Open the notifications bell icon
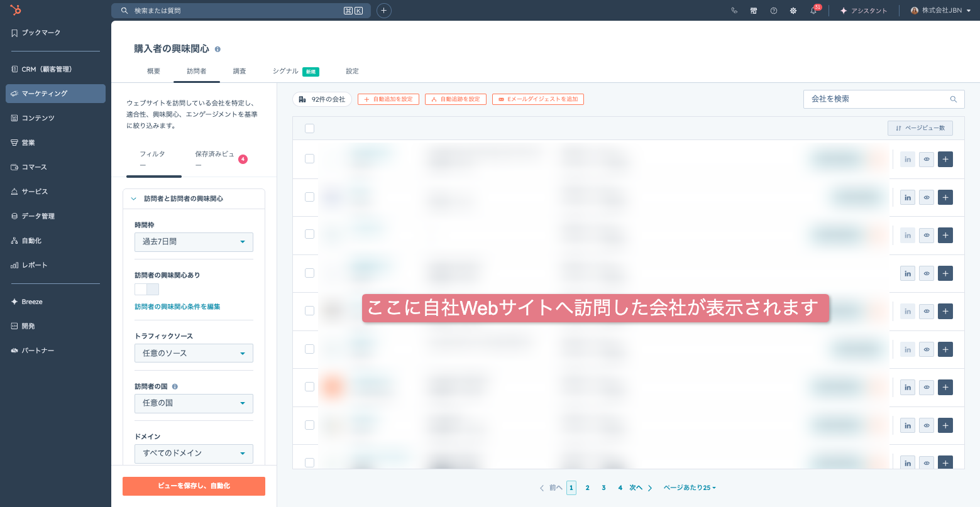Image resolution: width=980 pixels, height=507 pixels. coord(813,11)
